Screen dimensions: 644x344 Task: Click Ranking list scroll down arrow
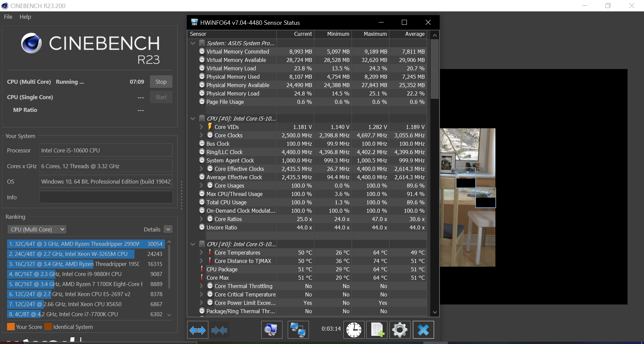(x=169, y=315)
